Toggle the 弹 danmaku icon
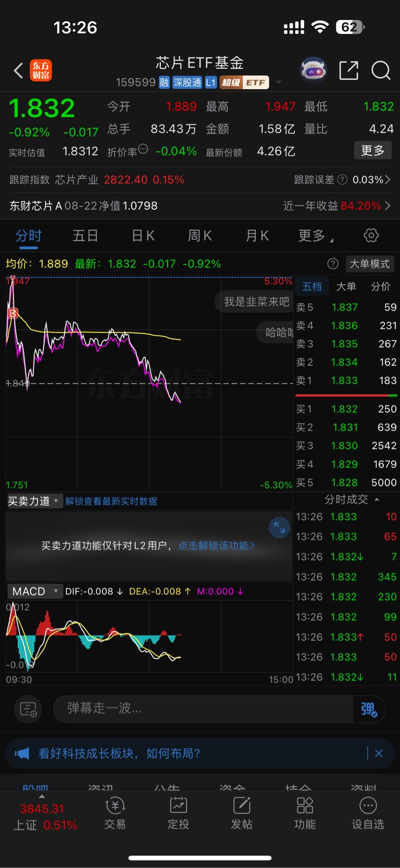The height and width of the screenshot is (868, 400). (369, 709)
